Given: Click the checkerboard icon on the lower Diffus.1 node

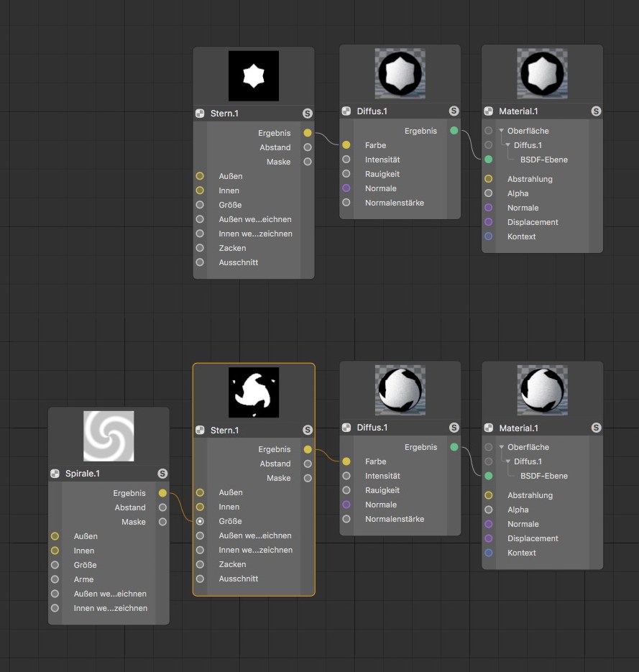Looking at the screenshot, I should click(x=346, y=428).
